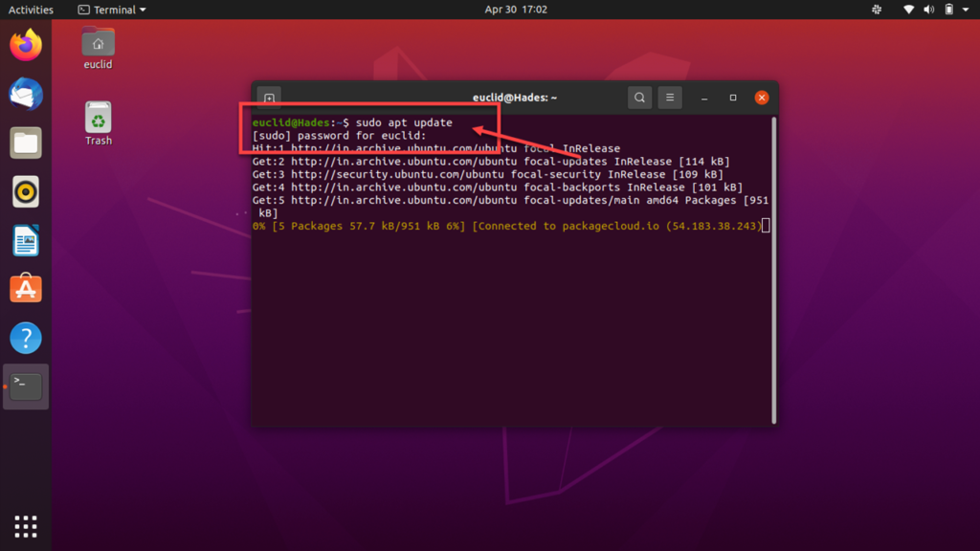Image resolution: width=980 pixels, height=551 pixels.
Task: Click the Wi-Fi status icon
Action: tap(909, 10)
